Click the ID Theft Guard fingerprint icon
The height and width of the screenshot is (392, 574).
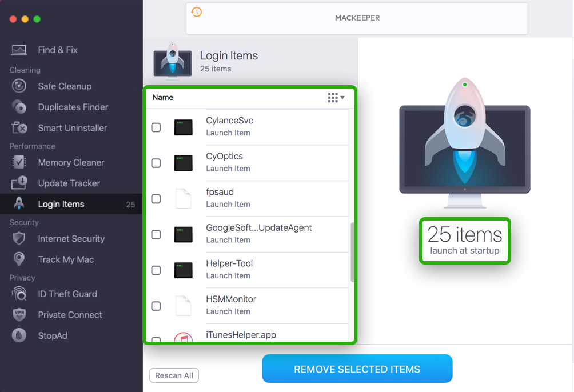[19, 294]
